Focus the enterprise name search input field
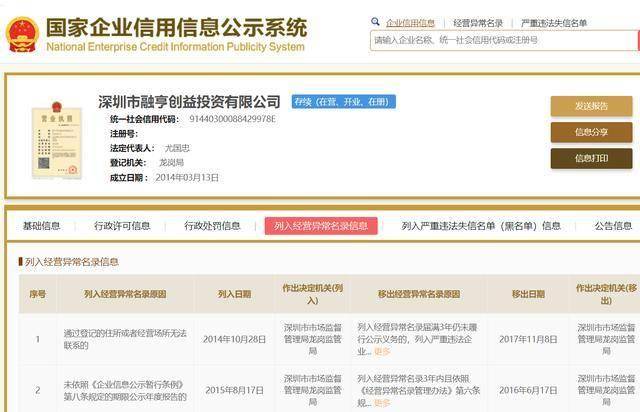Image resolution: width=640 pixels, height=412 pixels. tap(504, 40)
